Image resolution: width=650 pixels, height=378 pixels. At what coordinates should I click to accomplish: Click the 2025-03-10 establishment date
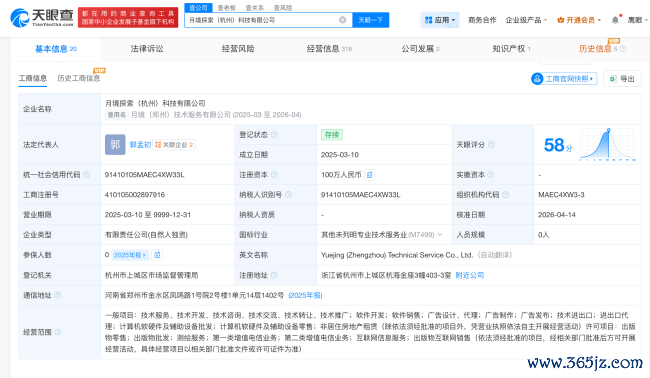pos(340,155)
